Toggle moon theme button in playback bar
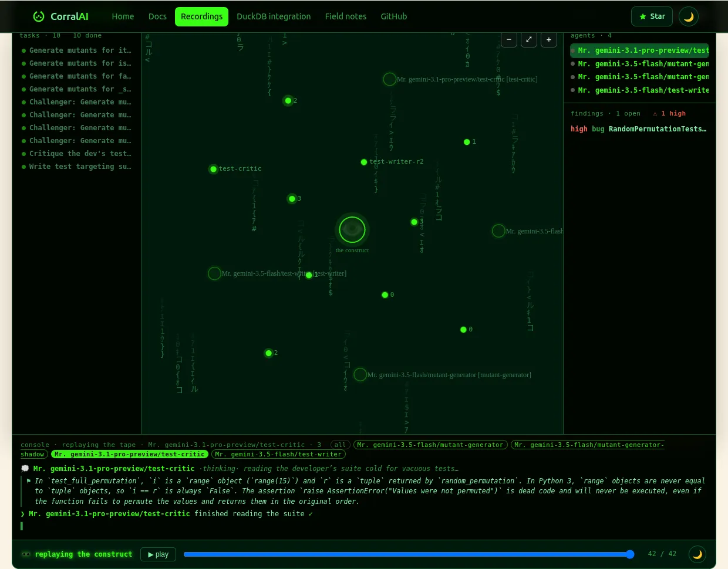The width and height of the screenshot is (728, 569). coord(697,554)
